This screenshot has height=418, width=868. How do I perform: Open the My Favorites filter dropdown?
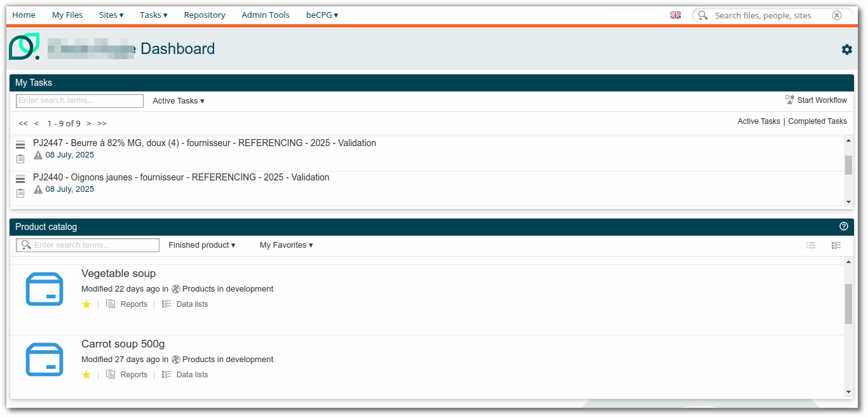(x=287, y=245)
